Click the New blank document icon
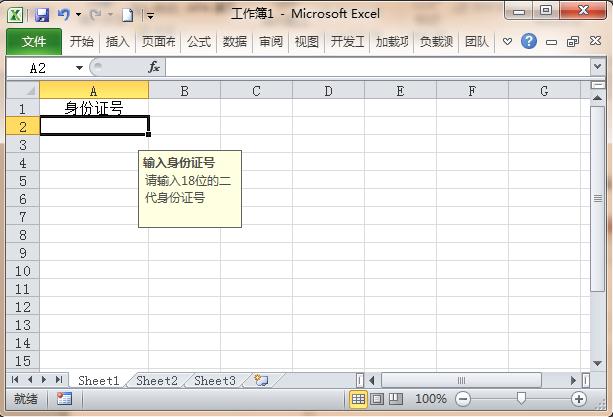This screenshot has height=417, width=613. (127, 15)
